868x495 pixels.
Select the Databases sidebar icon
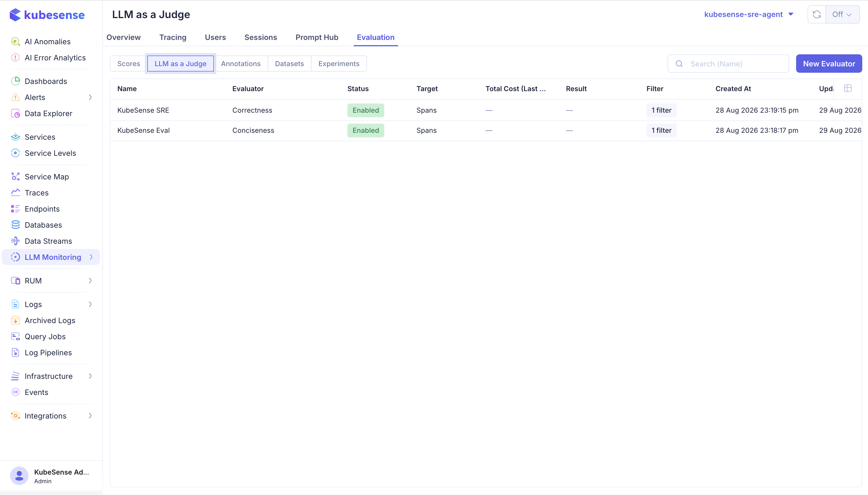[x=15, y=225]
